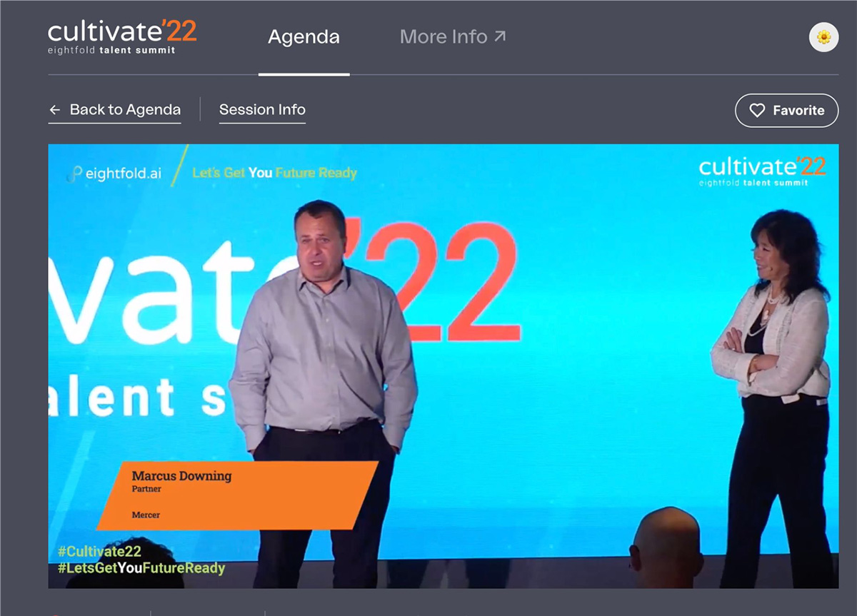Image resolution: width=857 pixels, height=616 pixels.
Task: Open the sunflower profile avatar
Action: point(823,37)
